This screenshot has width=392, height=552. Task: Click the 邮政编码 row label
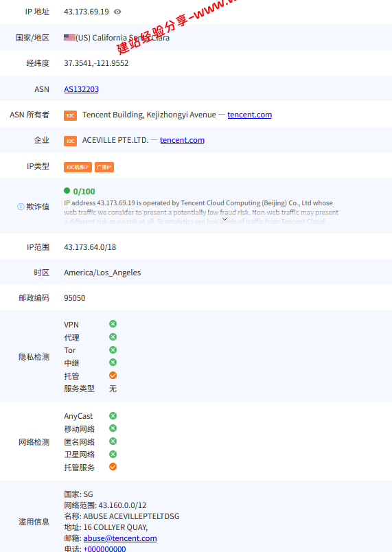(34, 298)
